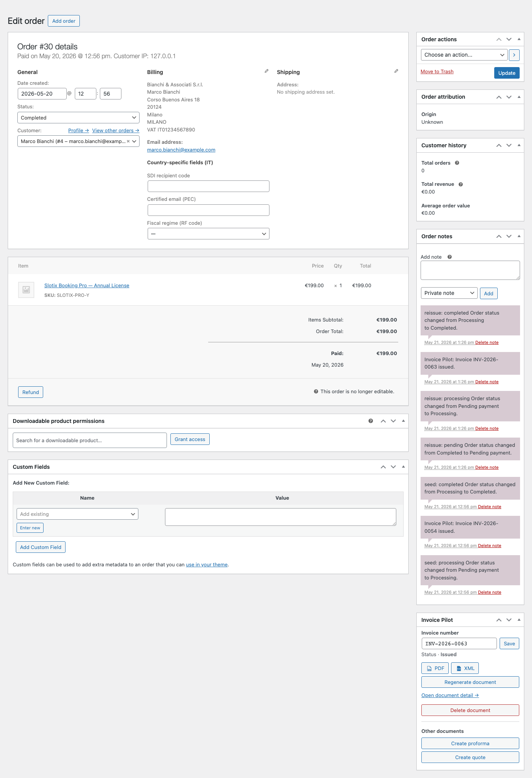Move Order notes panel down
Screen dimensions: 532x778
coord(509,236)
